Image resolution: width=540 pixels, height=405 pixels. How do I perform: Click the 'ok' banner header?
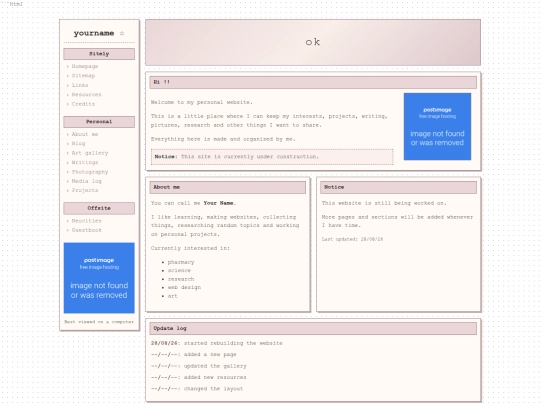(x=313, y=42)
